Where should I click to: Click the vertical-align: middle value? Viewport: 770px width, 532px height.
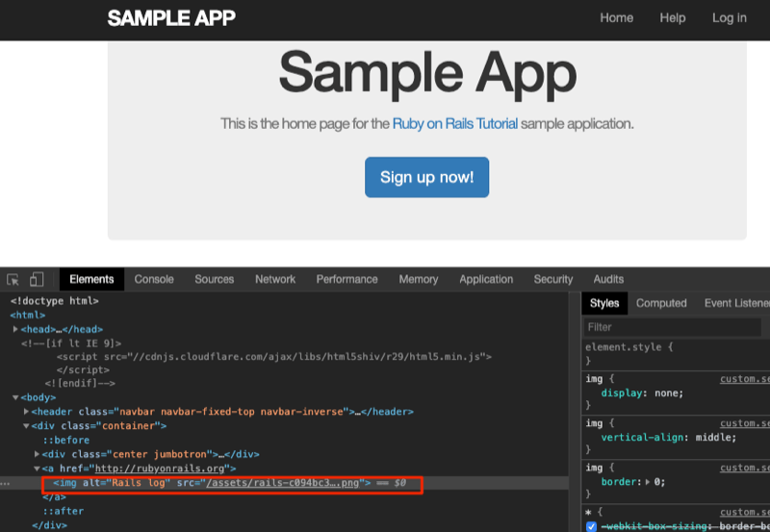pyautogui.click(x=715, y=438)
